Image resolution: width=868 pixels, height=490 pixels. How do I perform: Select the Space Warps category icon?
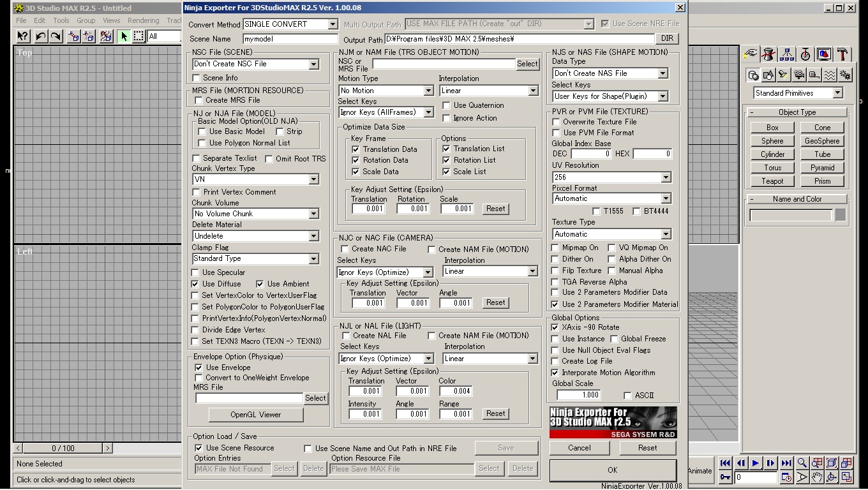point(830,75)
